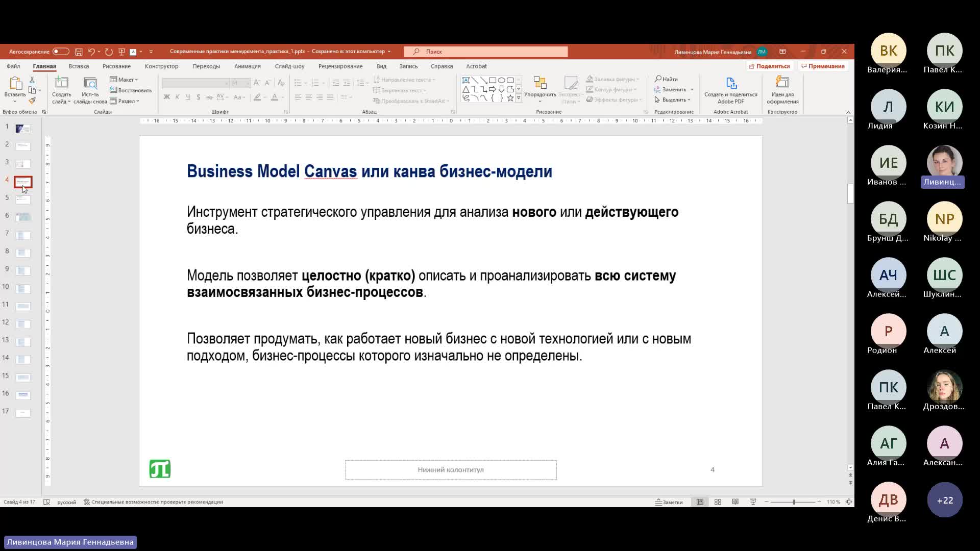This screenshot has width=980, height=551.
Task: Click the русский language indicator
Action: [66, 502]
